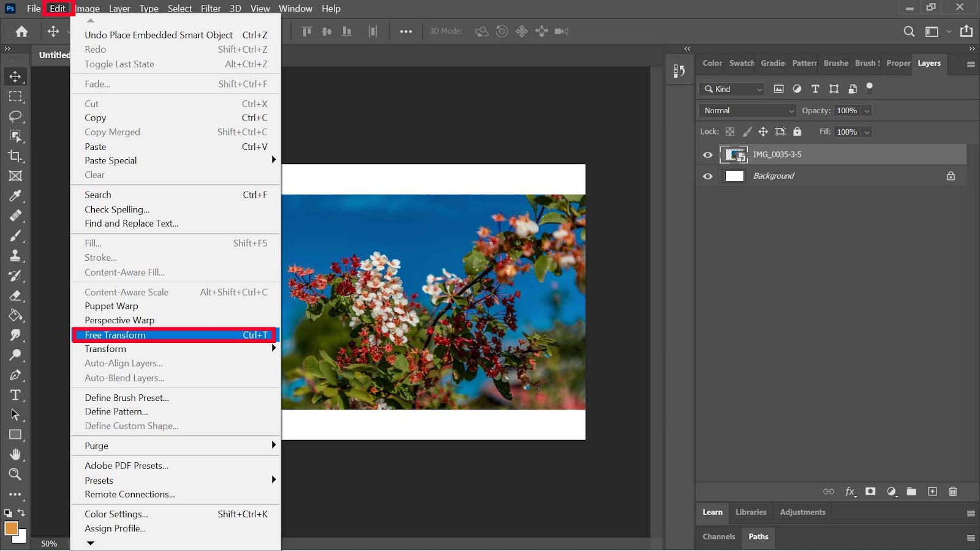Open the Kind filter dropdown
Viewport: 980px width, 551px height.
click(732, 89)
